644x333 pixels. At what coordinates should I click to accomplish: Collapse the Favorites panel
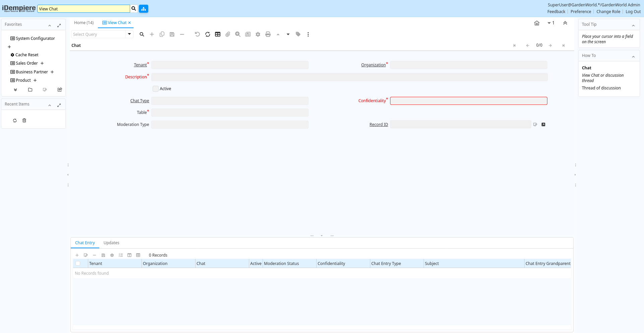coord(50,25)
